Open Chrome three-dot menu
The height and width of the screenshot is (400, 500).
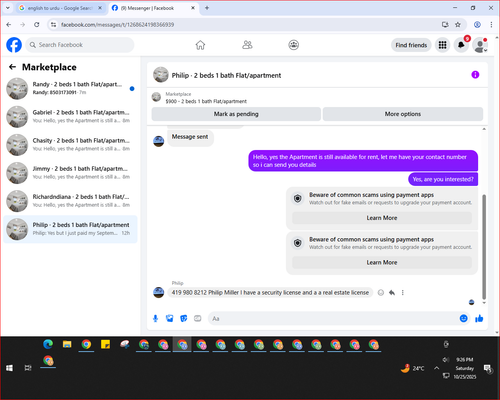(491, 25)
